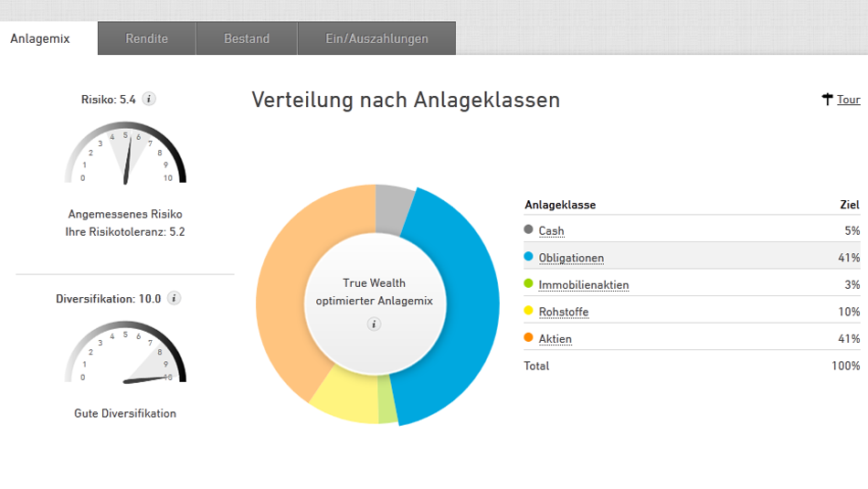Click the 41% value for Obligationen

[849, 258]
